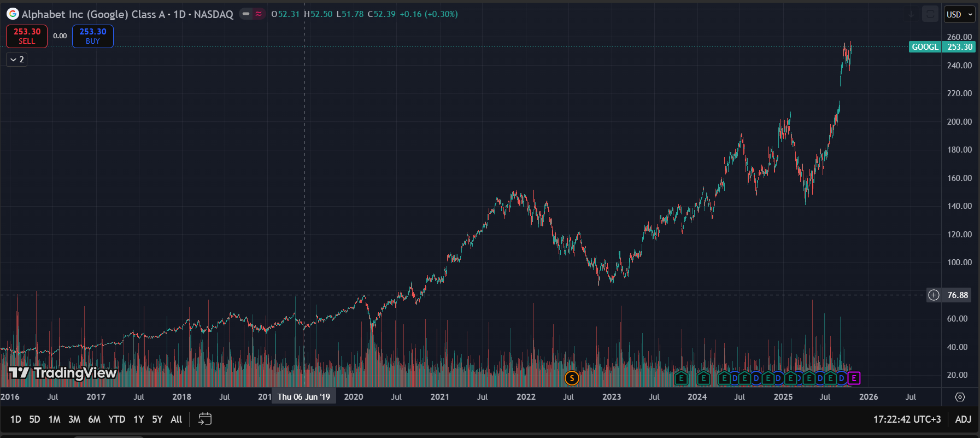Screen dimensions: 980x438
Task: Click the Google logo beside the symbol title
Action: pyautogui.click(x=13, y=14)
